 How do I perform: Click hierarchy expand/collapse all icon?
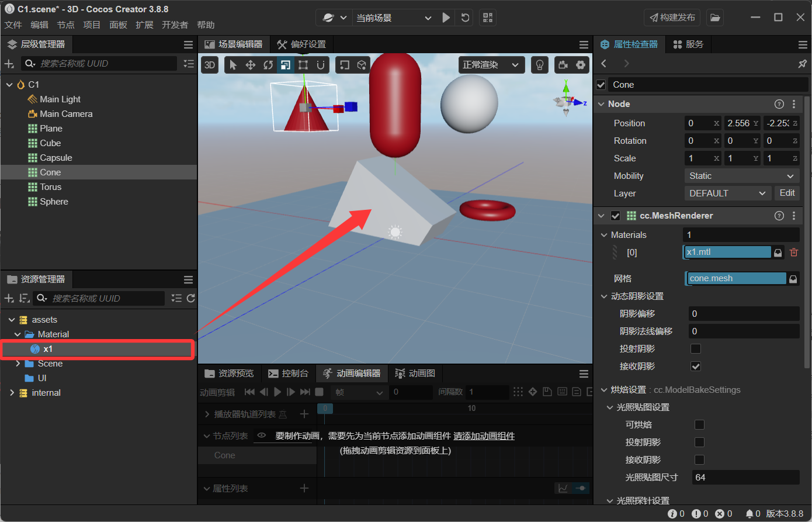pos(188,64)
